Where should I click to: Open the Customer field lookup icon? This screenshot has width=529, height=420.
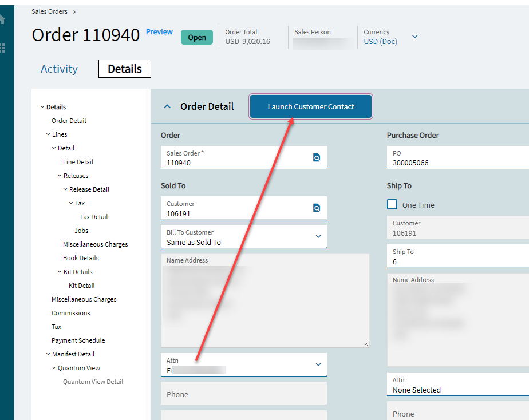317,208
